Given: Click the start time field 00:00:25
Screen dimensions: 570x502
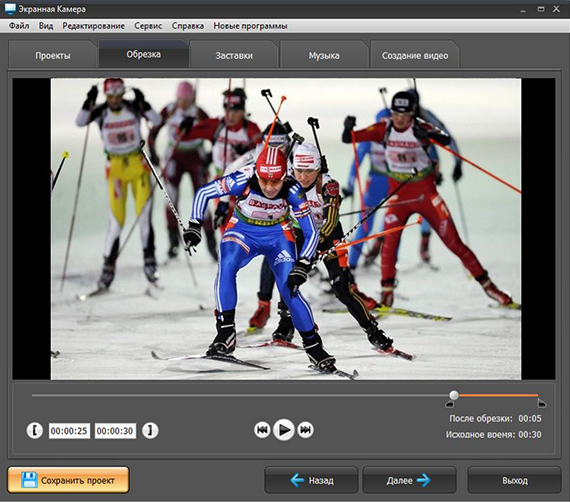Looking at the screenshot, I should pyautogui.click(x=69, y=431).
